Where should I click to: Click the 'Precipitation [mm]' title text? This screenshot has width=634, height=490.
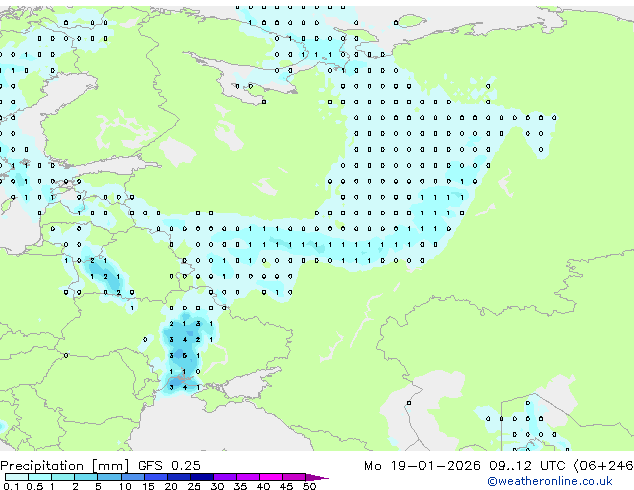pyautogui.click(x=65, y=466)
